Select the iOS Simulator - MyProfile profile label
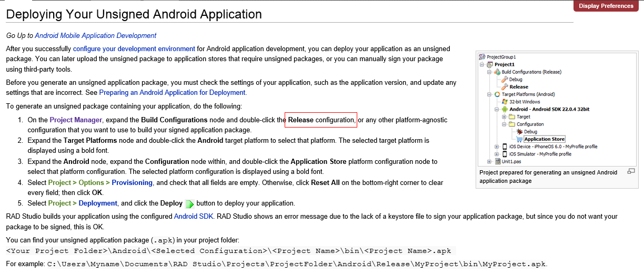Image resolution: width=644 pixels, height=273 pixels. click(540, 154)
